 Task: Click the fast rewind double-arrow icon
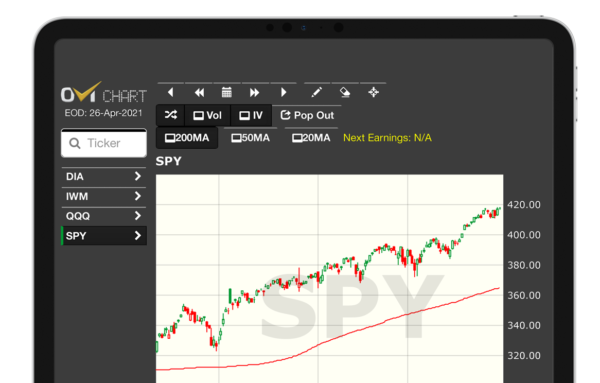click(x=199, y=92)
